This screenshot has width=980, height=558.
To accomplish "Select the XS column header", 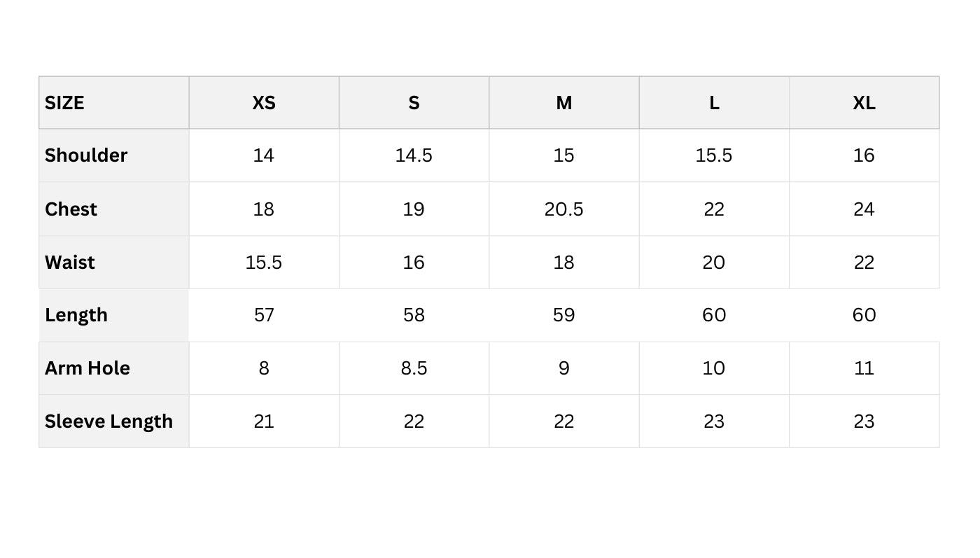I will pos(264,103).
